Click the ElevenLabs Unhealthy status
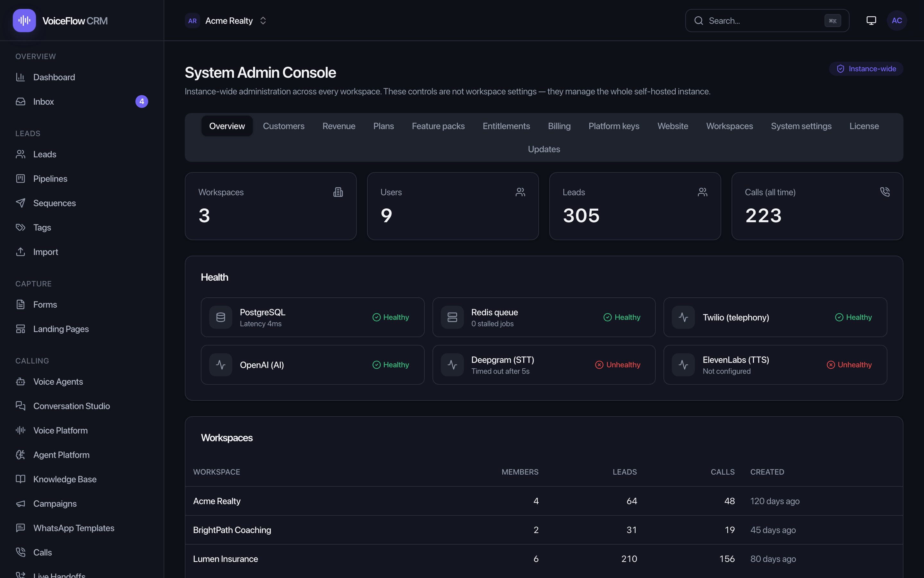The image size is (924, 578). tap(849, 365)
